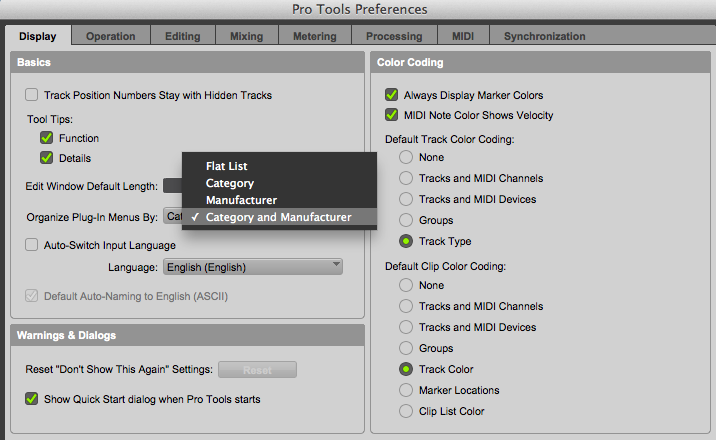Click the Reset button
This screenshot has width=716, height=440.
[257, 370]
